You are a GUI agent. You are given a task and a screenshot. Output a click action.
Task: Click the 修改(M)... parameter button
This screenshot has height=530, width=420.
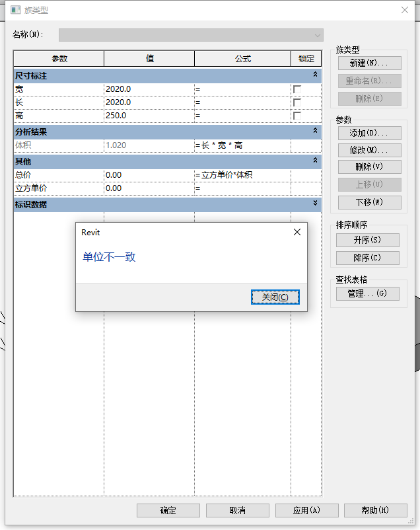coord(370,150)
